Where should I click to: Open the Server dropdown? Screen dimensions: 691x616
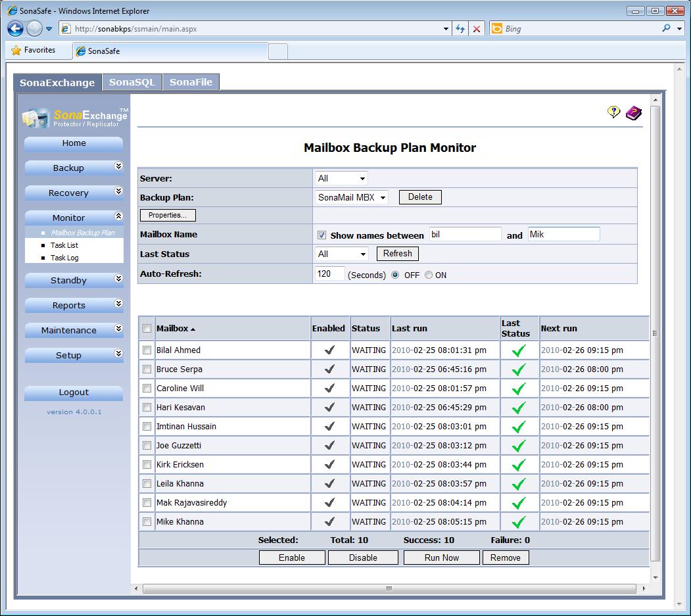341,178
